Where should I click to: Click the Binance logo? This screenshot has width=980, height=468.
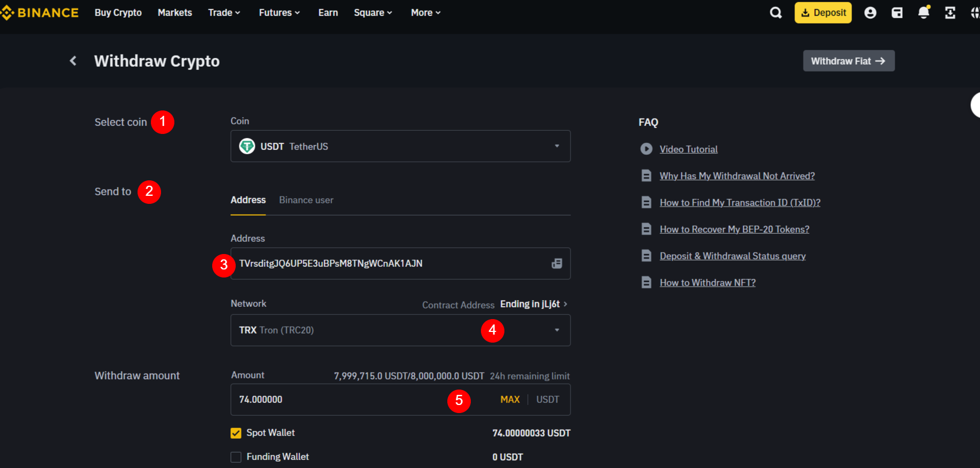[x=39, y=12]
